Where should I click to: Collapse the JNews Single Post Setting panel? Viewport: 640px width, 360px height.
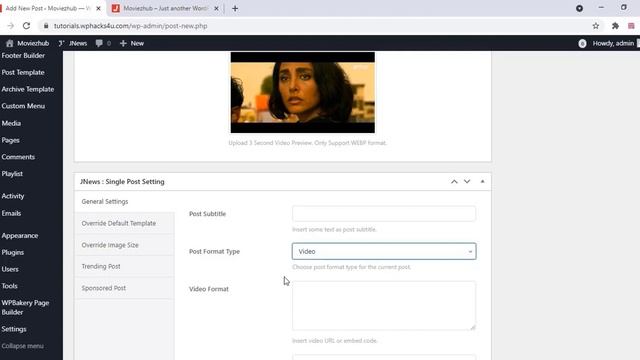point(482,182)
